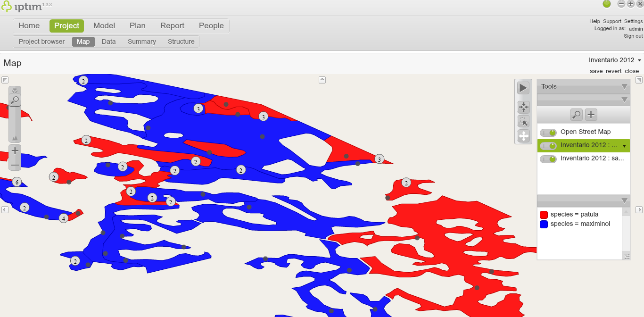Toggle the Open Street Map layer
The width and height of the screenshot is (644, 317).
[548, 133]
